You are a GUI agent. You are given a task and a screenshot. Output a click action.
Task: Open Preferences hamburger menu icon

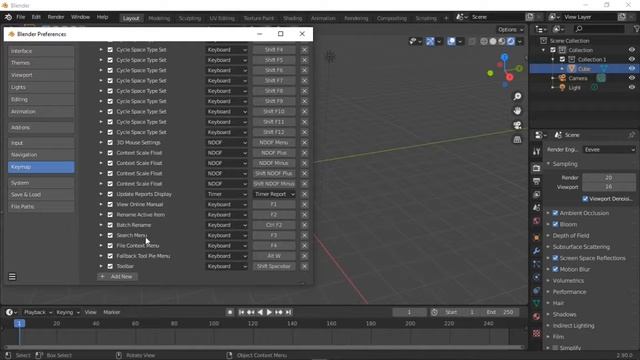tap(12, 277)
